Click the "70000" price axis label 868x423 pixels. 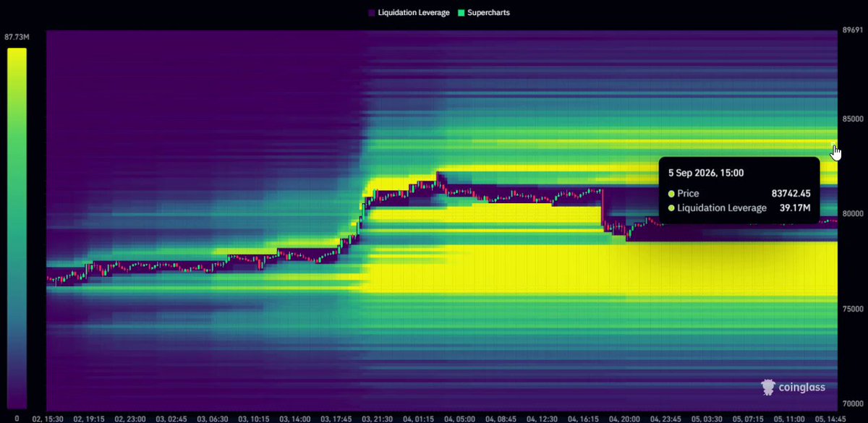pos(851,403)
